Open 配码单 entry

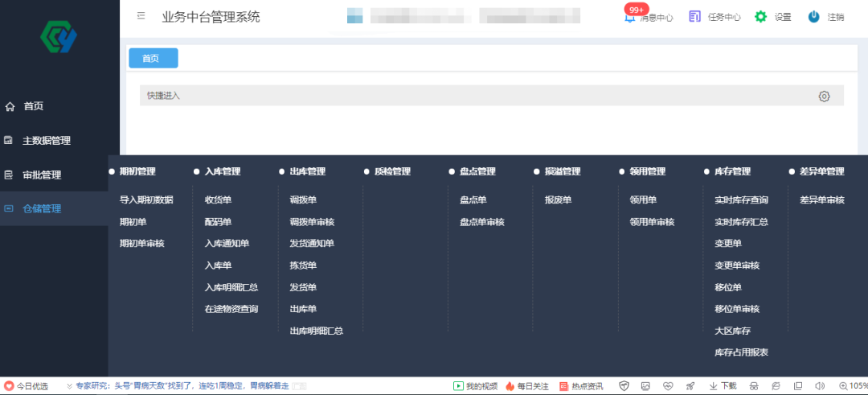(218, 221)
